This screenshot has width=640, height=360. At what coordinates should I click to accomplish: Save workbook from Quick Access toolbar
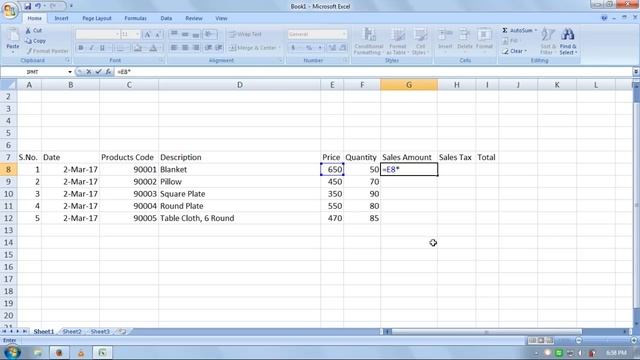[27, 6]
